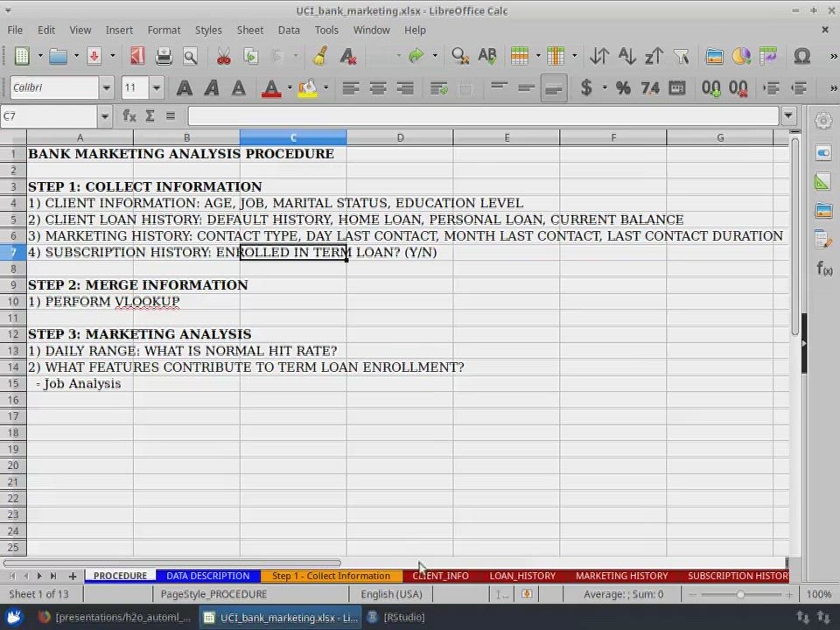Switch to LOAN_HISTORY sheet tab
Image resolution: width=840 pixels, height=630 pixels.
pos(522,576)
